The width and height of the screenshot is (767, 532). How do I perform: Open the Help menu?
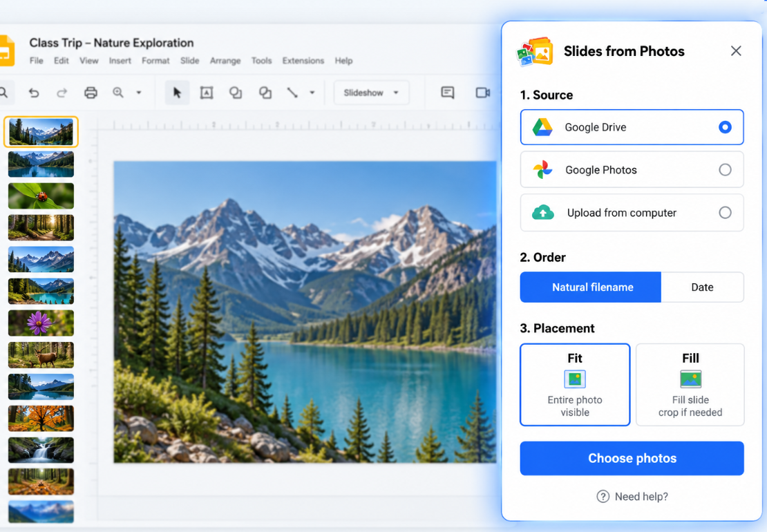coord(343,61)
